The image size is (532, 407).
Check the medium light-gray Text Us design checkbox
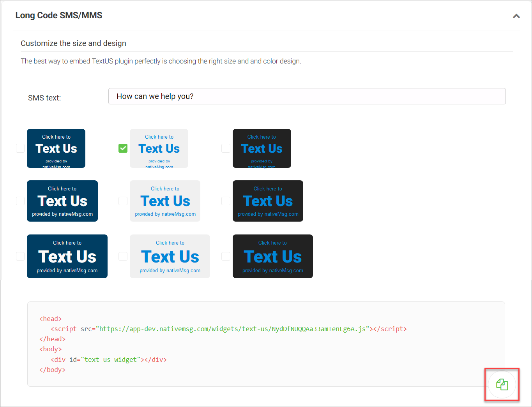click(123, 201)
